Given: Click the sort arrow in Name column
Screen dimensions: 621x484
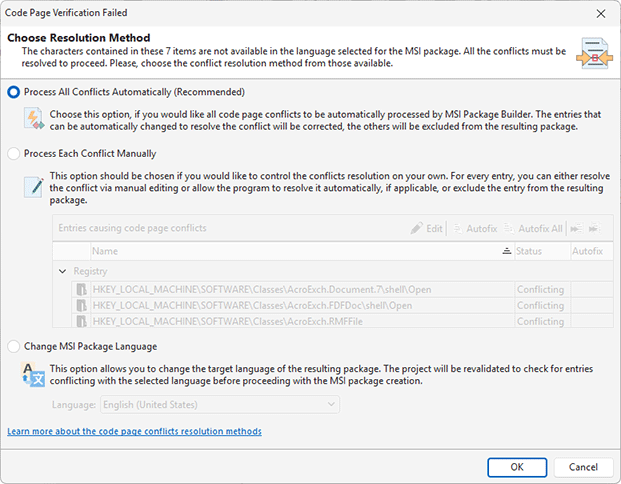Looking at the screenshot, I should coord(506,252).
